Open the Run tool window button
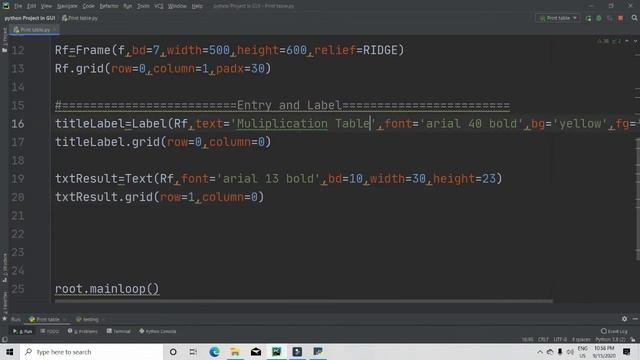The width and height of the screenshot is (640, 360). click(x=22, y=331)
